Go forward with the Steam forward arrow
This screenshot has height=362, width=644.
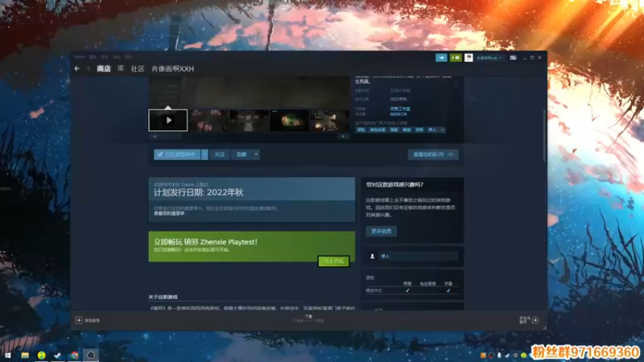click(88, 68)
